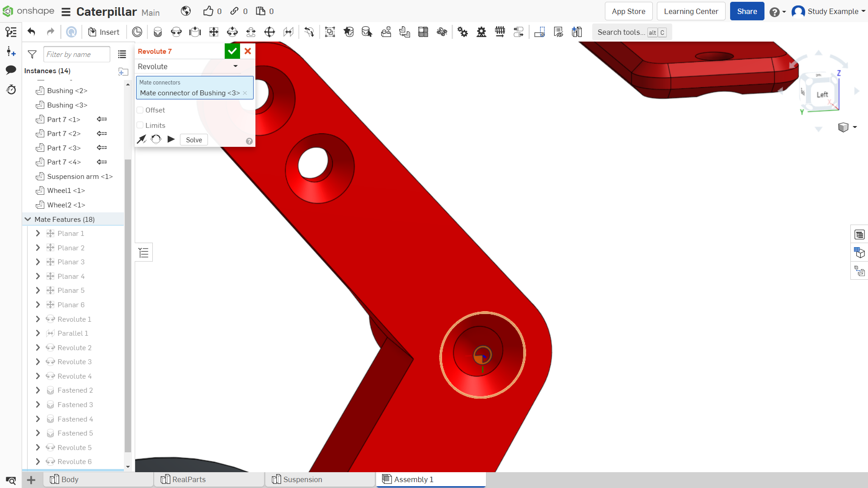
Task: Accept Revolute 7 with green checkmark
Action: coord(232,51)
